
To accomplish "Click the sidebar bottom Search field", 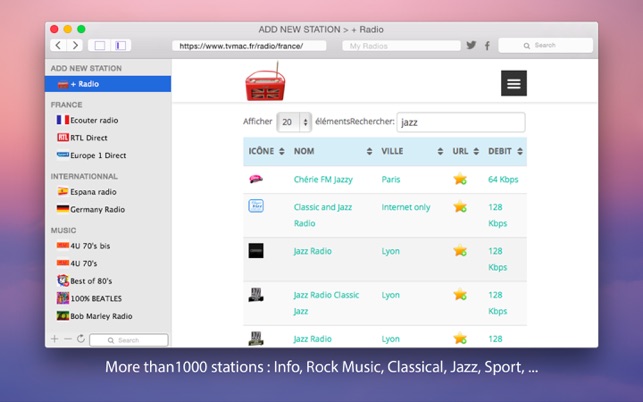I will (129, 340).
